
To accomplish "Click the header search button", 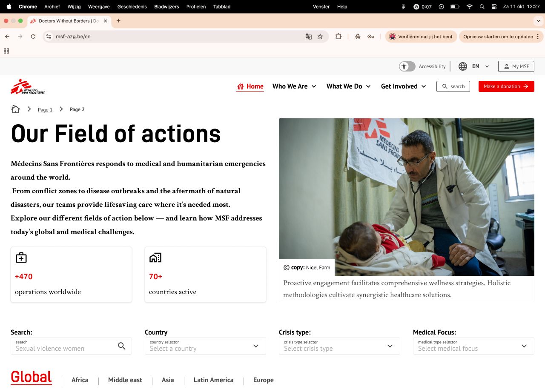I will pyautogui.click(x=453, y=86).
